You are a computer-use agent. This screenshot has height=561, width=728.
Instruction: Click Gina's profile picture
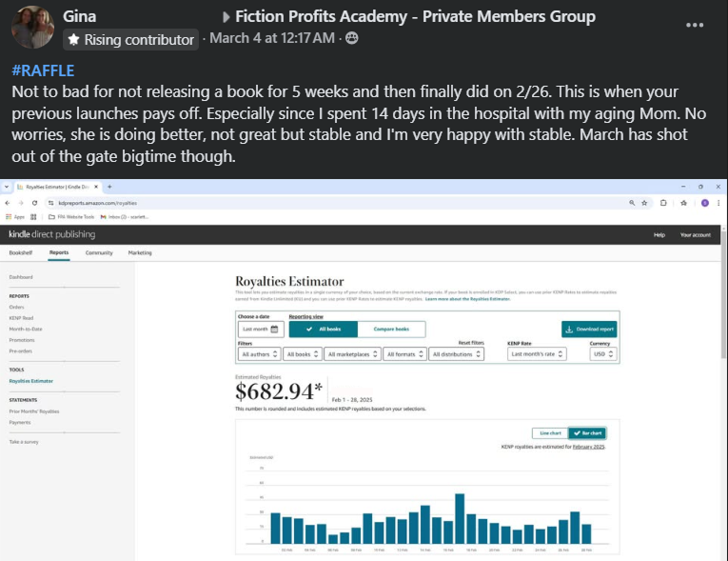tap(31, 27)
